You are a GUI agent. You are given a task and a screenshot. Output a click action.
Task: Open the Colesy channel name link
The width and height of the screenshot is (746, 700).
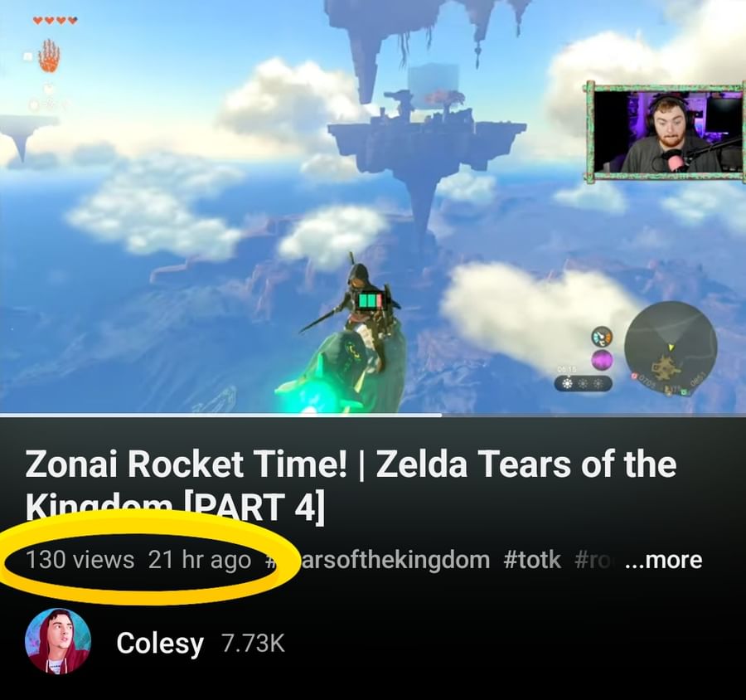(x=160, y=644)
